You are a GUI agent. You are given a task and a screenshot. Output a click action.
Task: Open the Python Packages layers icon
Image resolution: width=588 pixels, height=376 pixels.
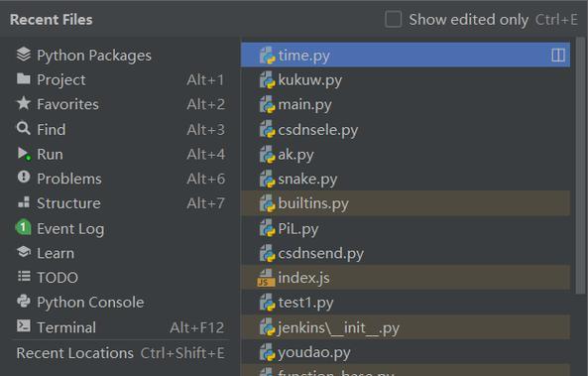pyautogui.click(x=24, y=55)
